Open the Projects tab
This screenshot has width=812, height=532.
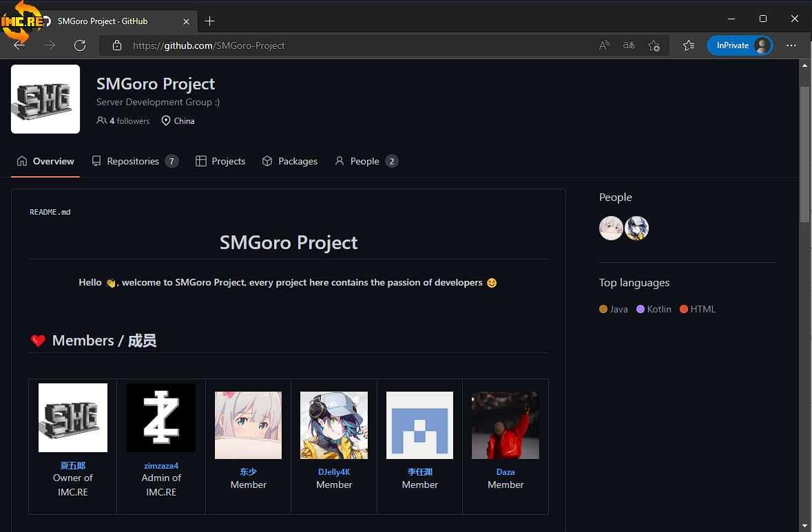[x=220, y=161]
